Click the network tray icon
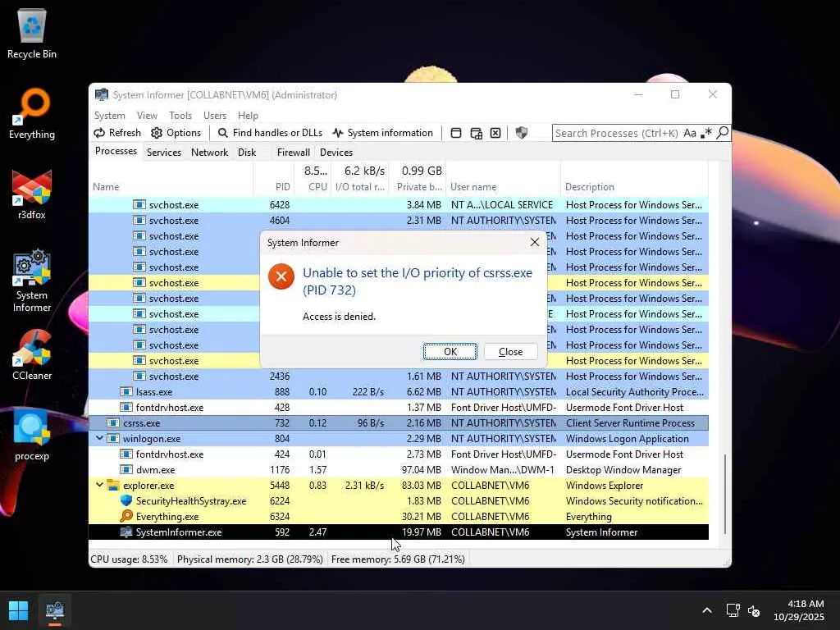 pos(733,610)
